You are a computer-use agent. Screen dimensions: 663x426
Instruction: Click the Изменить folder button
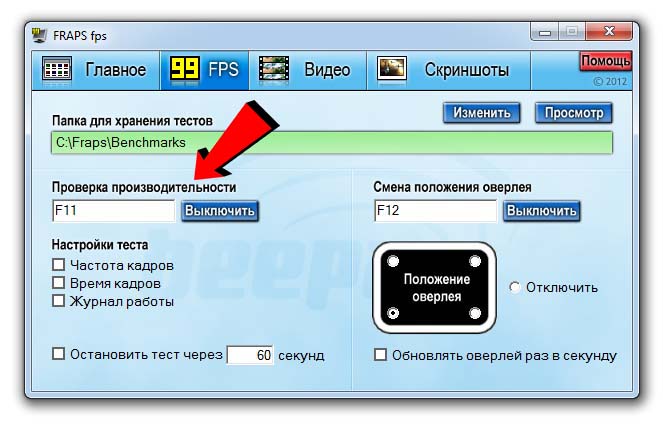tap(482, 113)
